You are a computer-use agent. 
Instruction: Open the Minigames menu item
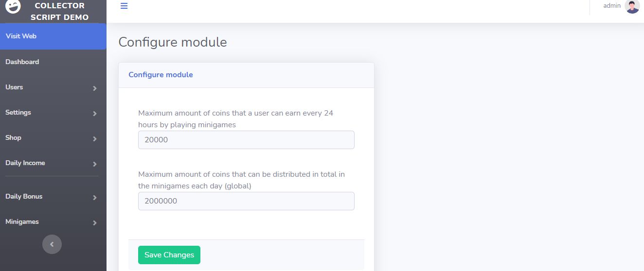pos(22,221)
